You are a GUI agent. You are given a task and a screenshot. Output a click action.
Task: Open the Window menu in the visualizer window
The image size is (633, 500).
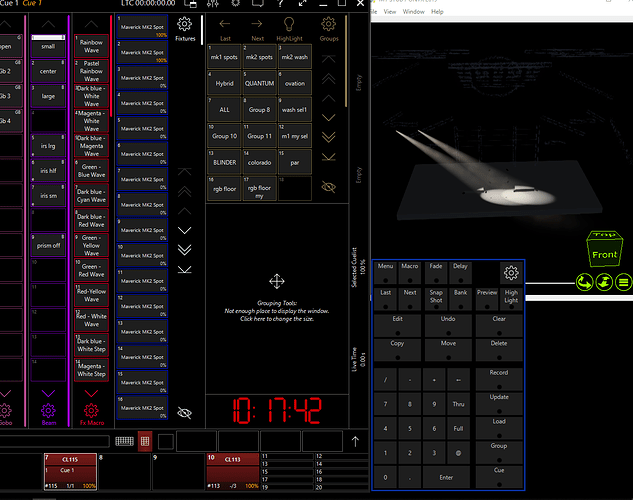[413, 12]
